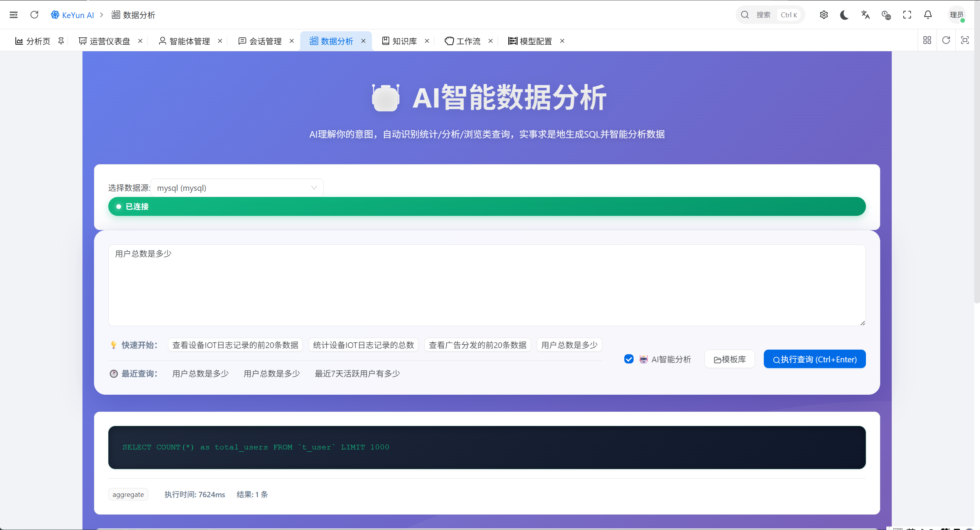The width and height of the screenshot is (980, 530).
Task: Expand the 选择数据源 mysql dropdown
Action: coord(237,188)
